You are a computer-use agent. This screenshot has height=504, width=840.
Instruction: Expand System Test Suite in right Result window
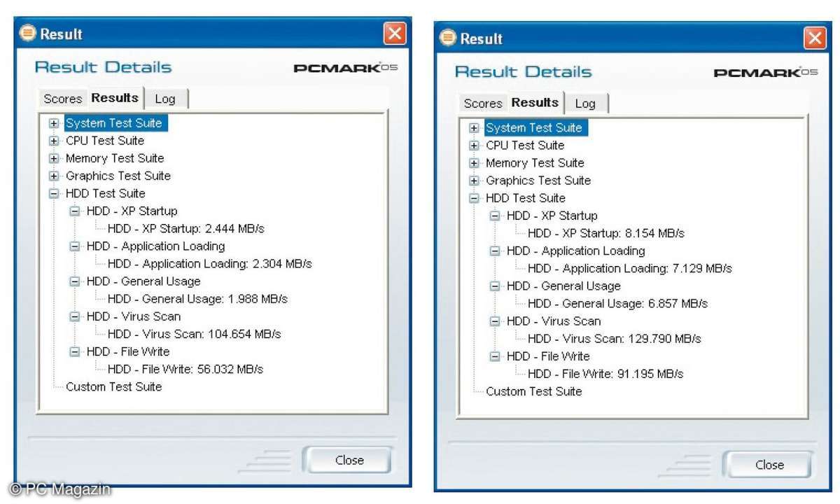pyautogui.click(x=474, y=128)
